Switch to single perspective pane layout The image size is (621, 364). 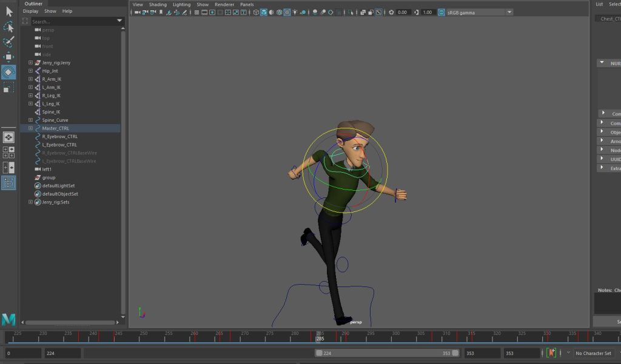[x=8, y=137]
